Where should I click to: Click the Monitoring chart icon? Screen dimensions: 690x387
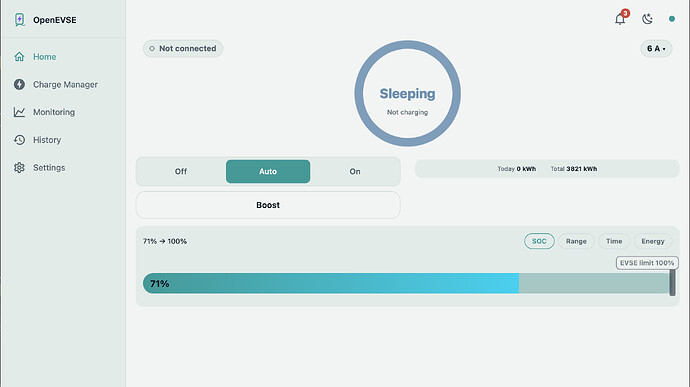(x=19, y=112)
